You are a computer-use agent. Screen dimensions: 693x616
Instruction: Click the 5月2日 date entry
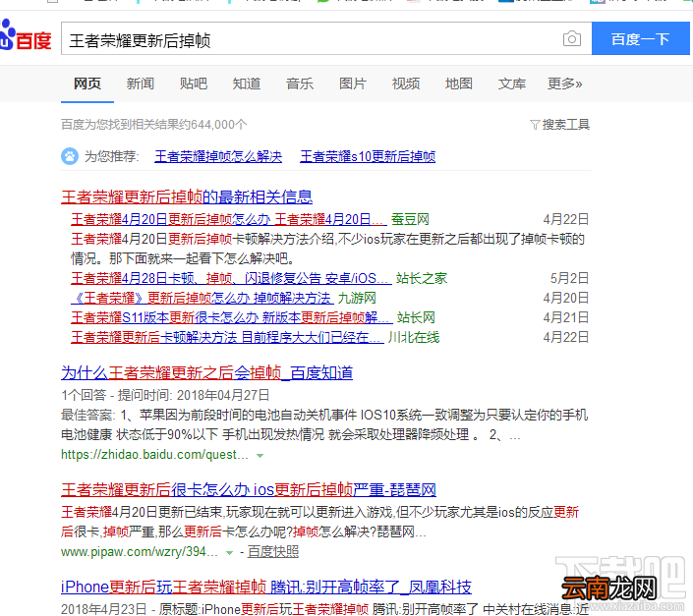click(x=569, y=278)
